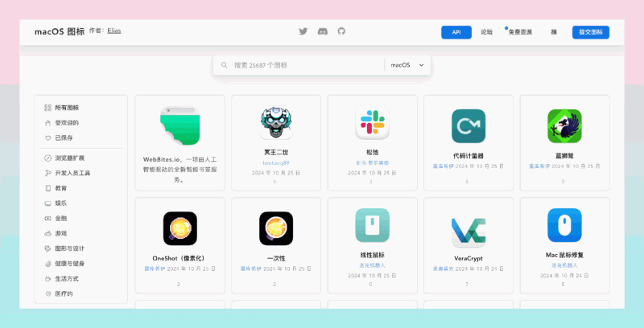Click the API button

(456, 32)
